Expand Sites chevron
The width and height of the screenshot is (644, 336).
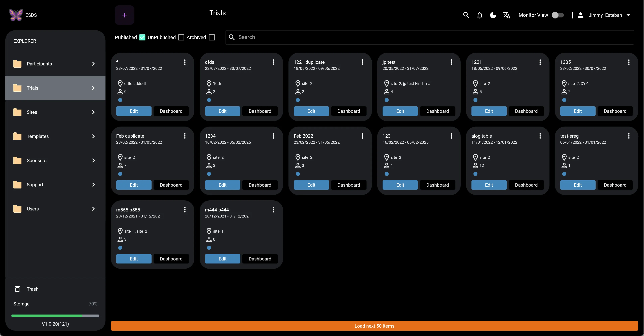[93, 112]
